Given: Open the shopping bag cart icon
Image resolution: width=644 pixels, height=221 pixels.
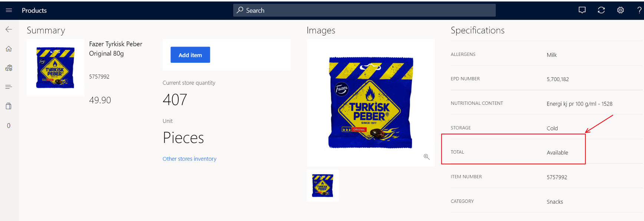Looking at the screenshot, I should pos(9,106).
